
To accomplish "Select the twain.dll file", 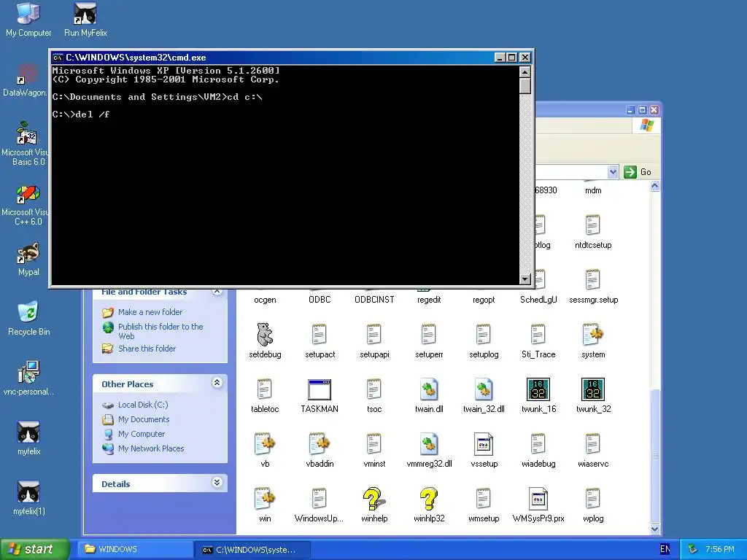I will (429, 394).
